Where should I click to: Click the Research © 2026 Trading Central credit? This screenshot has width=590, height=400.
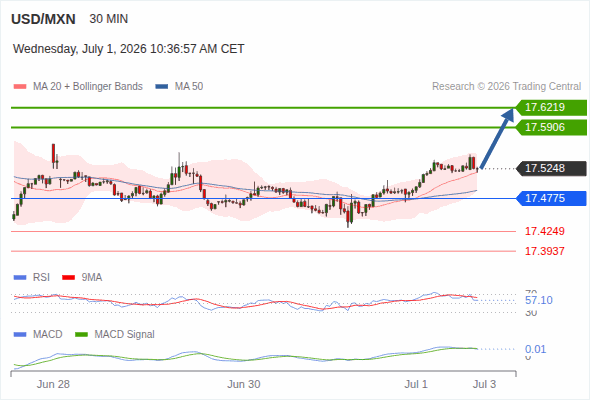[506, 87]
